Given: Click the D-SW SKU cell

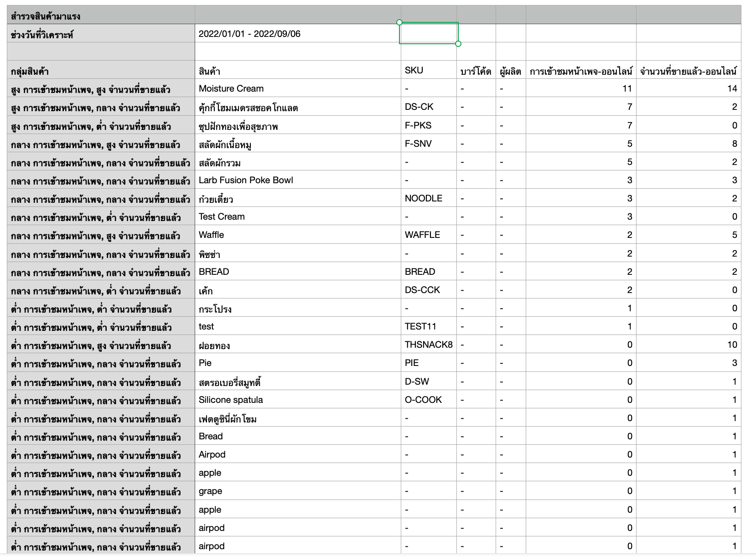Looking at the screenshot, I should (429, 381).
